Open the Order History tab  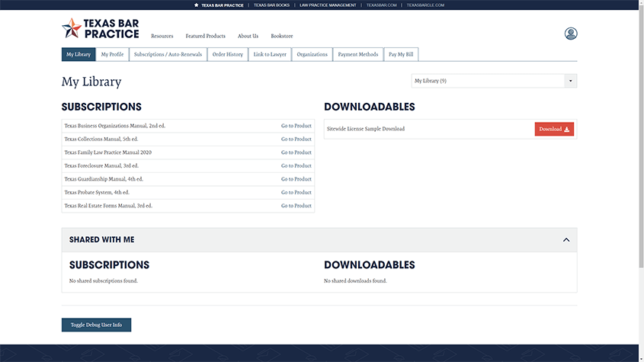click(228, 54)
